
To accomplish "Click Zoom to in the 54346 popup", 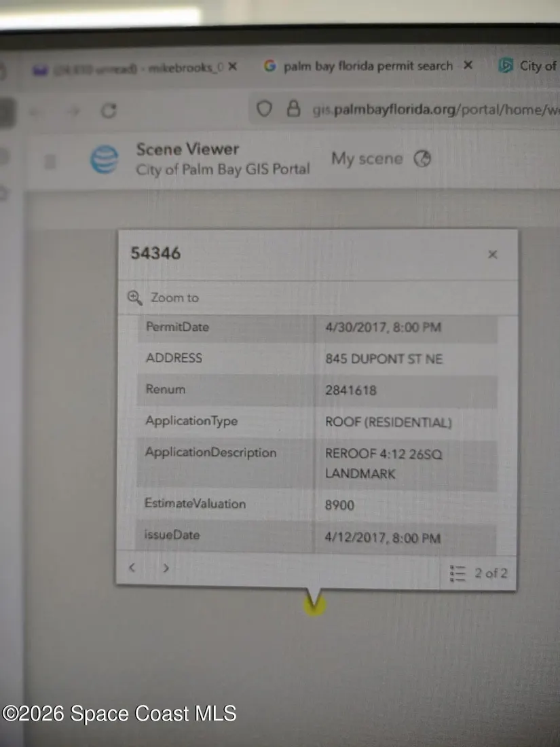I will [x=164, y=297].
